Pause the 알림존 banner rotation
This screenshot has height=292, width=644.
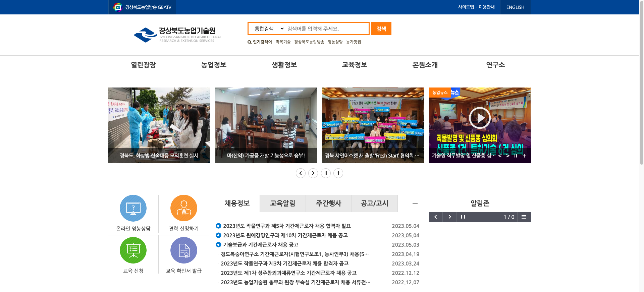(463, 217)
